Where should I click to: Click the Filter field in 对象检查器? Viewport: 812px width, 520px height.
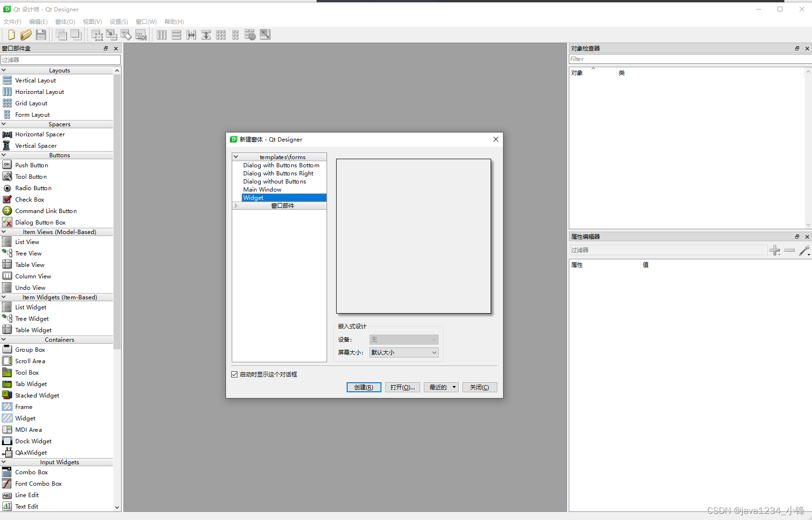pyautogui.click(x=687, y=59)
